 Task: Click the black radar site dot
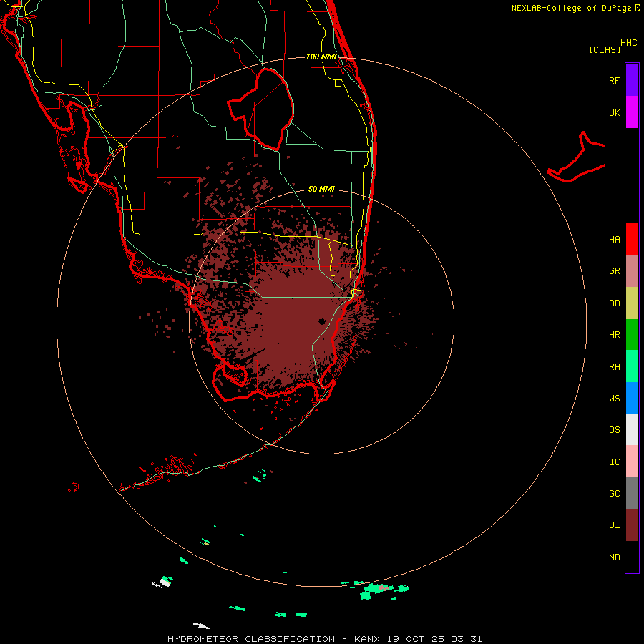click(321, 321)
